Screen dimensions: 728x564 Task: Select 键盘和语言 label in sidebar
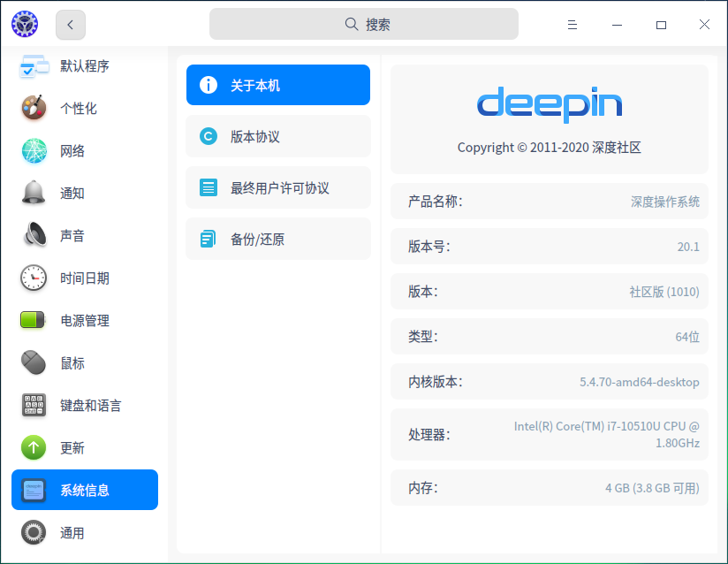coord(91,406)
